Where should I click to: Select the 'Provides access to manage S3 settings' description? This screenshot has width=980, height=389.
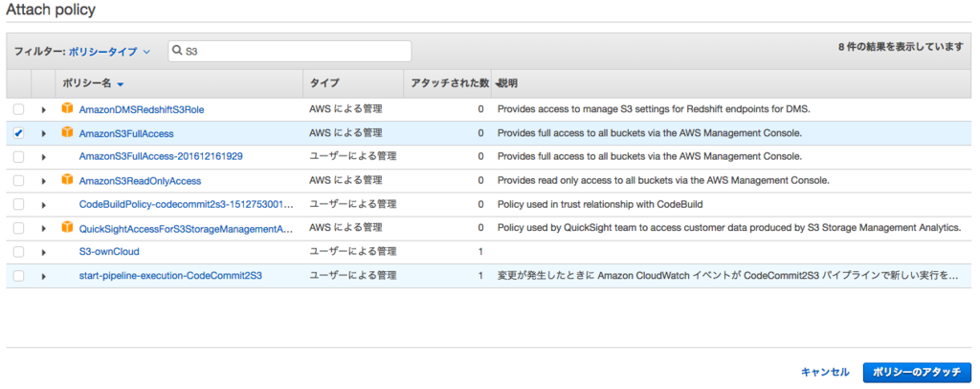click(654, 109)
